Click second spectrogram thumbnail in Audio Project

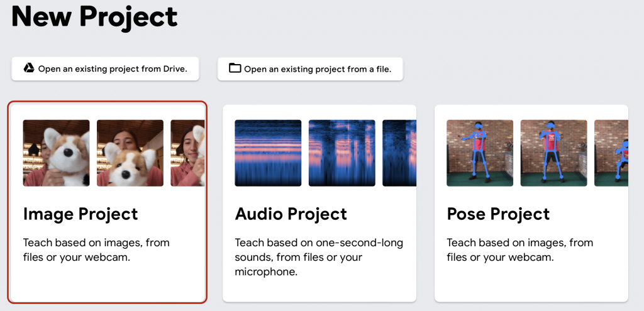342,153
